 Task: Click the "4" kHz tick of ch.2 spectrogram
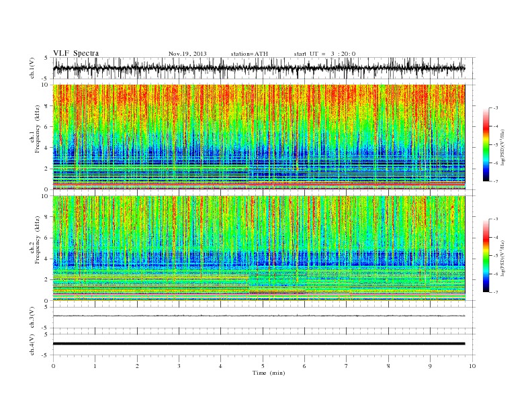click(46, 259)
